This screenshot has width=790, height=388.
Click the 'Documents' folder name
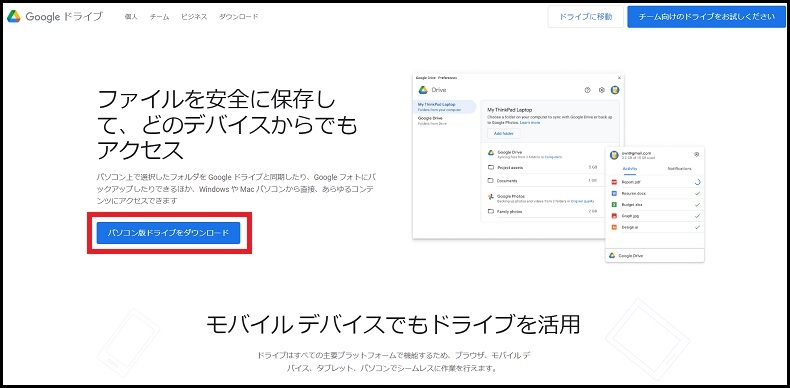(507, 180)
